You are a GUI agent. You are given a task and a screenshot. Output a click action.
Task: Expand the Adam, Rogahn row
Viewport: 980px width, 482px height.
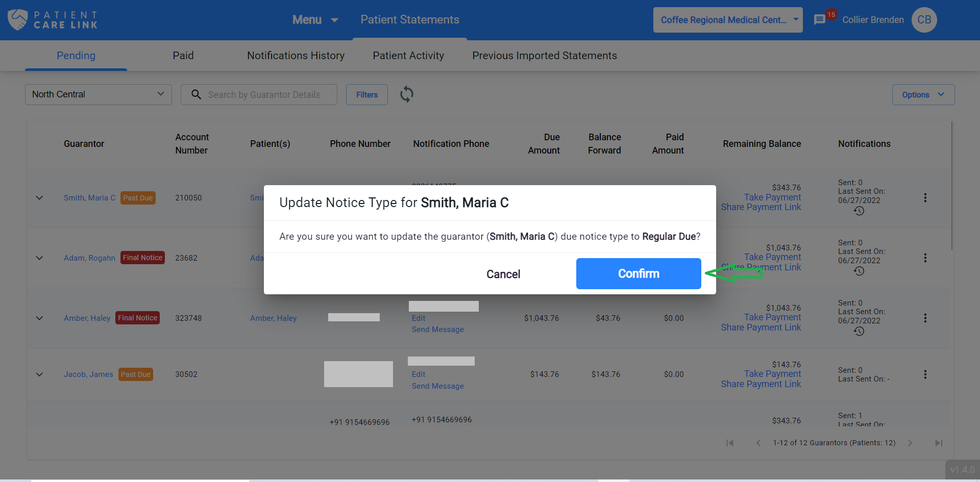pos(39,258)
